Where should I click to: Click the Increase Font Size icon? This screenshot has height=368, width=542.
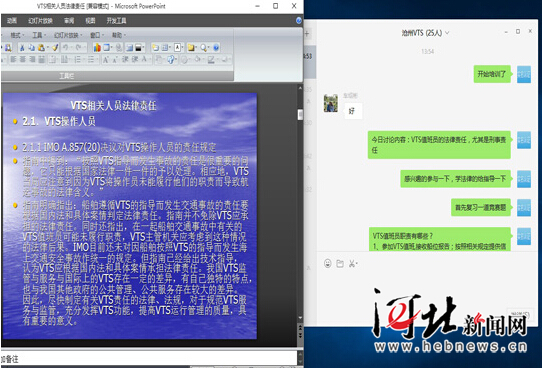pyautogui.click(x=106, y=59)
